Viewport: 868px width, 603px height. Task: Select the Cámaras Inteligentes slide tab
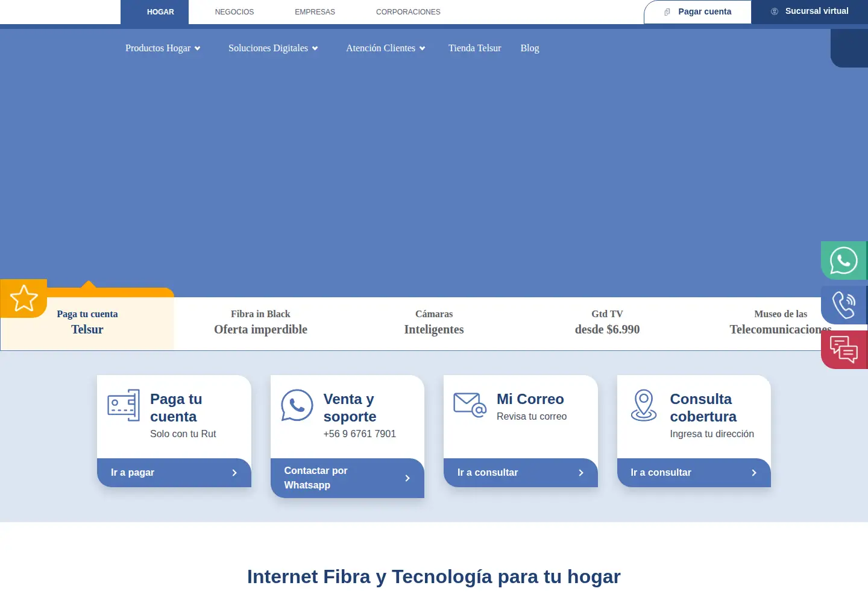point(434,323)
